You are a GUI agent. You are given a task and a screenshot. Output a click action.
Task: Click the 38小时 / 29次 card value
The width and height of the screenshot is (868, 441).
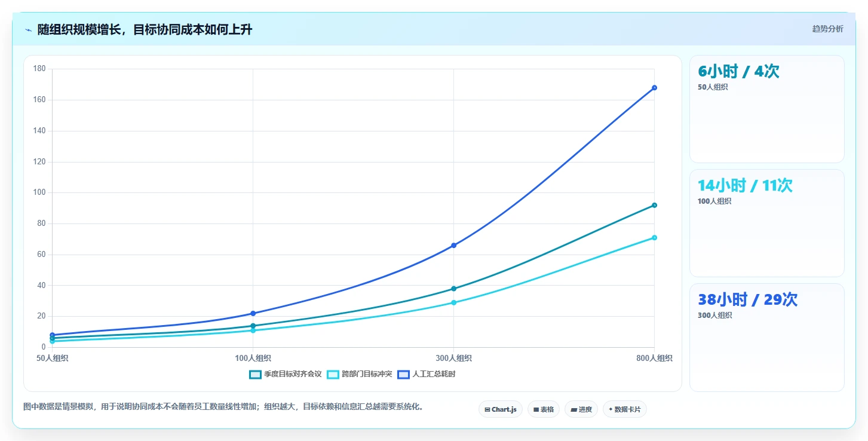(747, 300)
